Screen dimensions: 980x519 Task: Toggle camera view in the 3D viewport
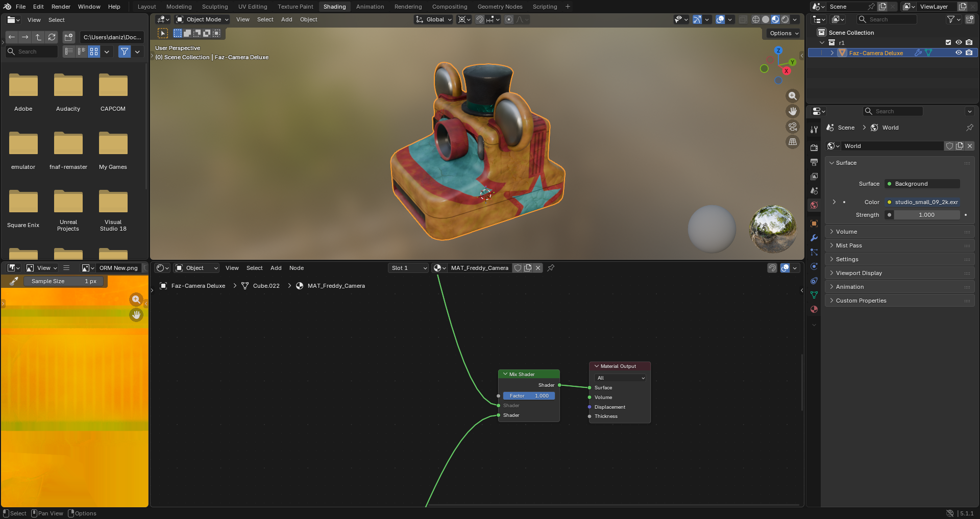click(x=793, y=127)
